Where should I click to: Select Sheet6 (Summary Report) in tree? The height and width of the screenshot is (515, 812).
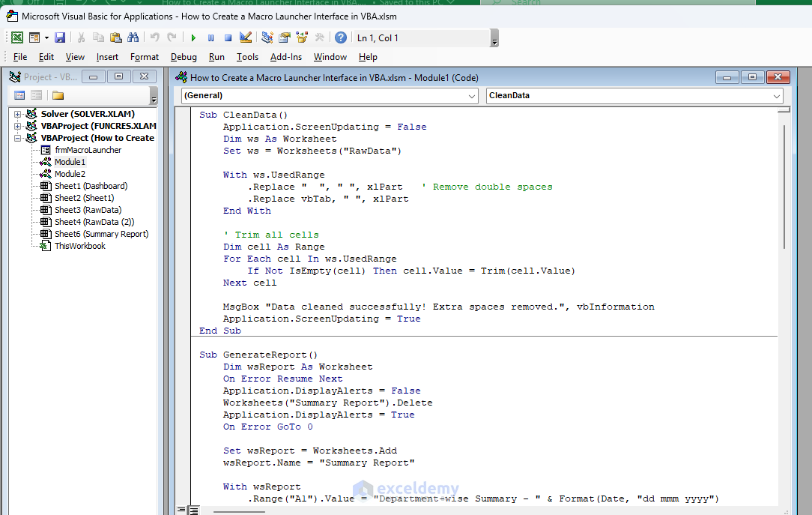click(102, 234)
